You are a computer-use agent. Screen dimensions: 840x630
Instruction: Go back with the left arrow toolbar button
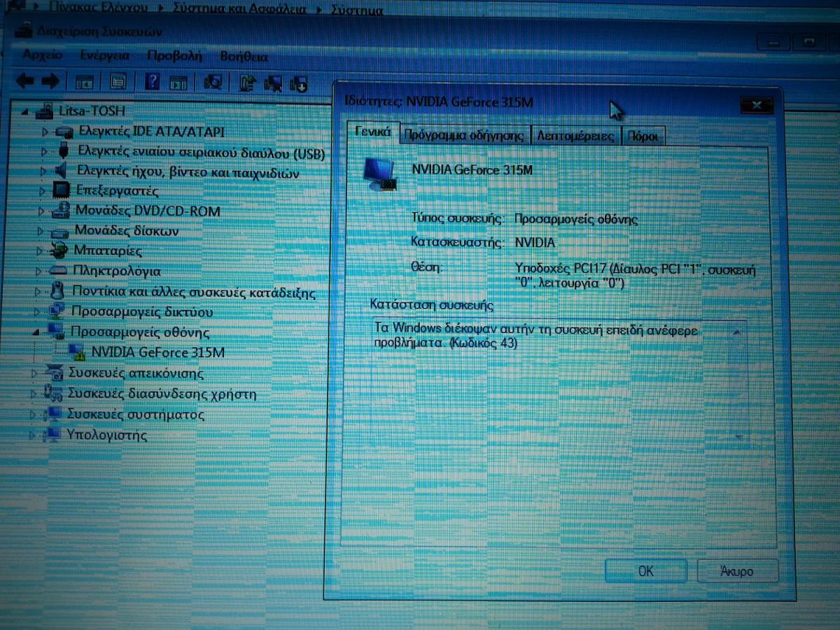[24, 80]
